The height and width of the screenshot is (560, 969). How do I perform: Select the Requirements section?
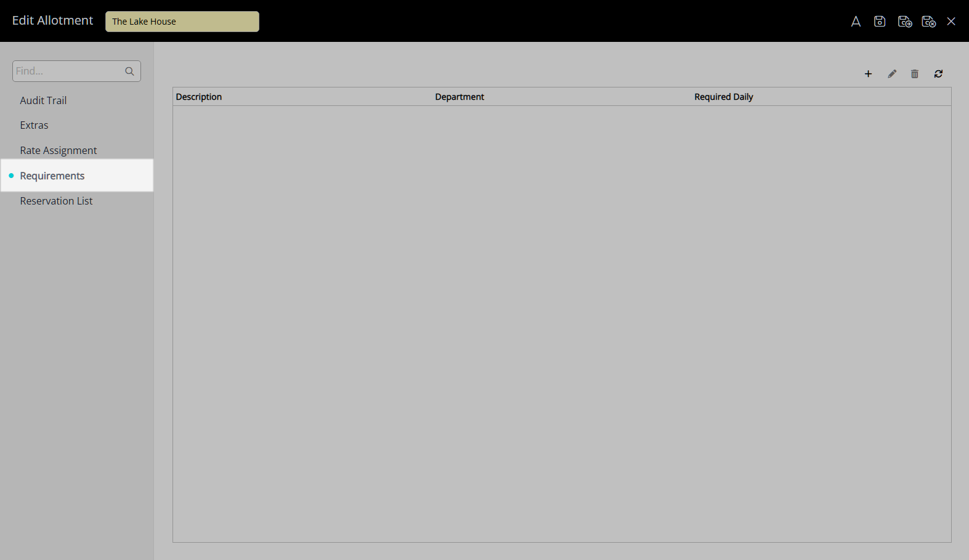pyautogui.click(x=77, y=176)
